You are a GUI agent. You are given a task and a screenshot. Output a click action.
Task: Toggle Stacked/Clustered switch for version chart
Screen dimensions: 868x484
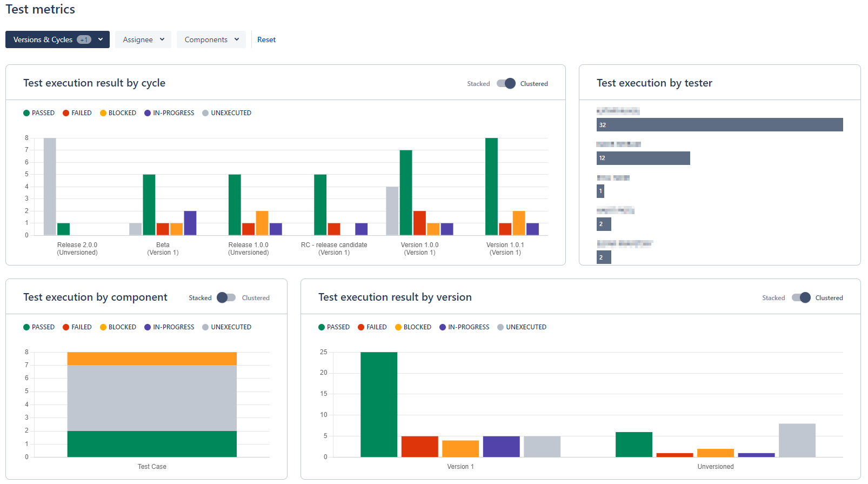(801, 298)
